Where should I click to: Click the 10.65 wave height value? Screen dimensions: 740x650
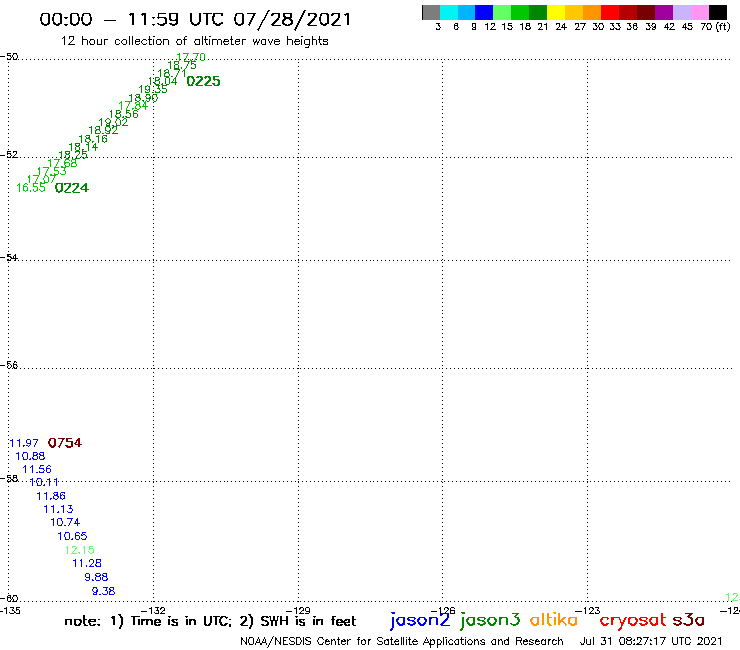click(x=72, y=536)
